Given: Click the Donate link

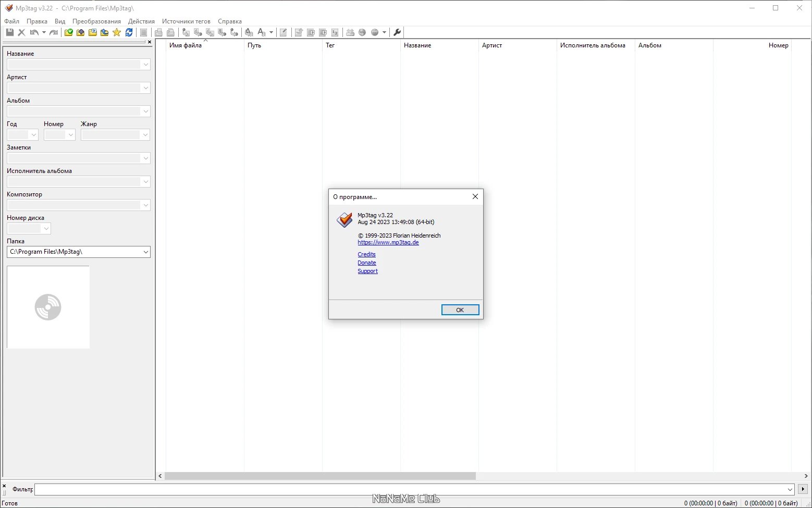Looking at the screenshot, I should click(x=367, y=263).
